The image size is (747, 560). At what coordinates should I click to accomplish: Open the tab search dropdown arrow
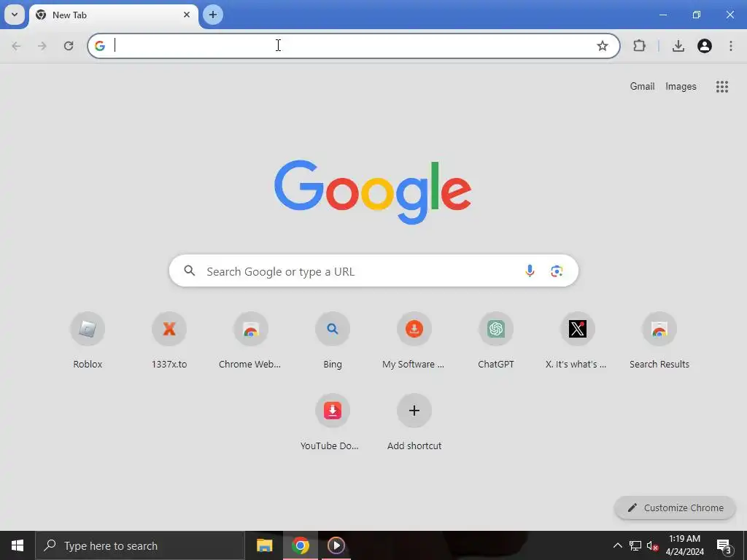pyautogui.click(x=15, y=15)
